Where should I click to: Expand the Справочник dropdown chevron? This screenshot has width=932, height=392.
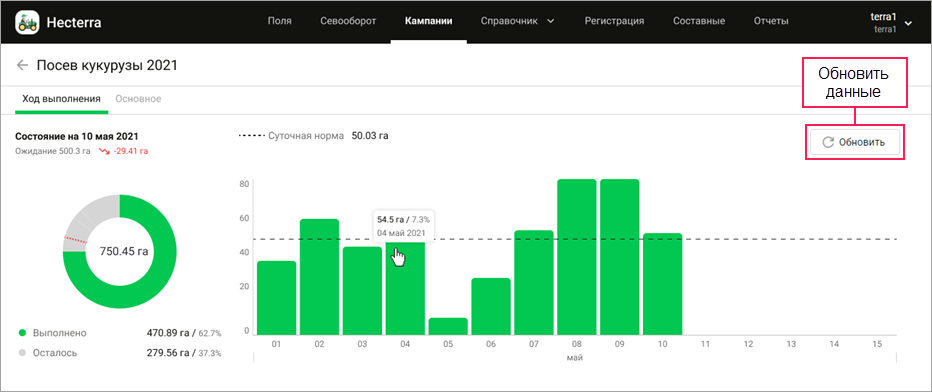pos(550,21)
